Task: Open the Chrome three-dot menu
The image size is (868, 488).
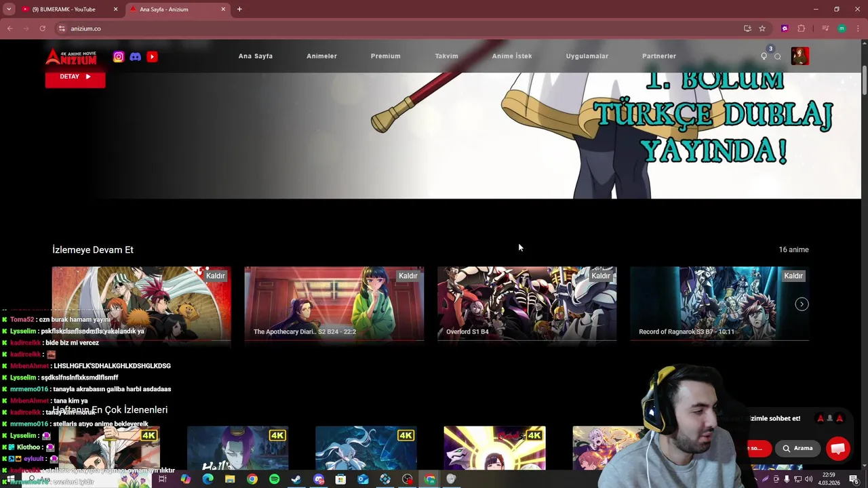Action: pyautogui.click(x=859, y=28)
